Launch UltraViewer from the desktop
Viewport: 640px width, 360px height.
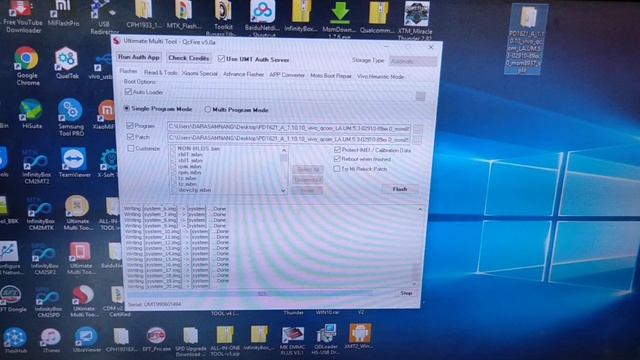point(87,340)
